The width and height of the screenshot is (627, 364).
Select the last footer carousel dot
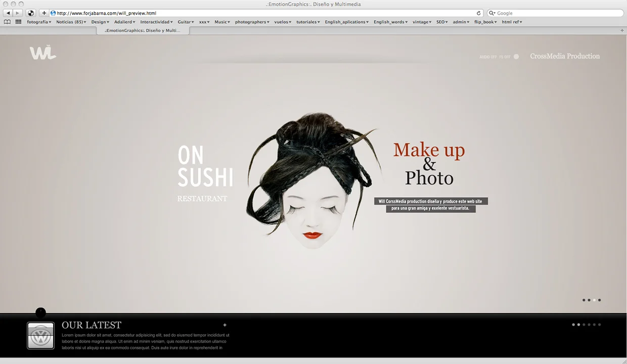600,325
